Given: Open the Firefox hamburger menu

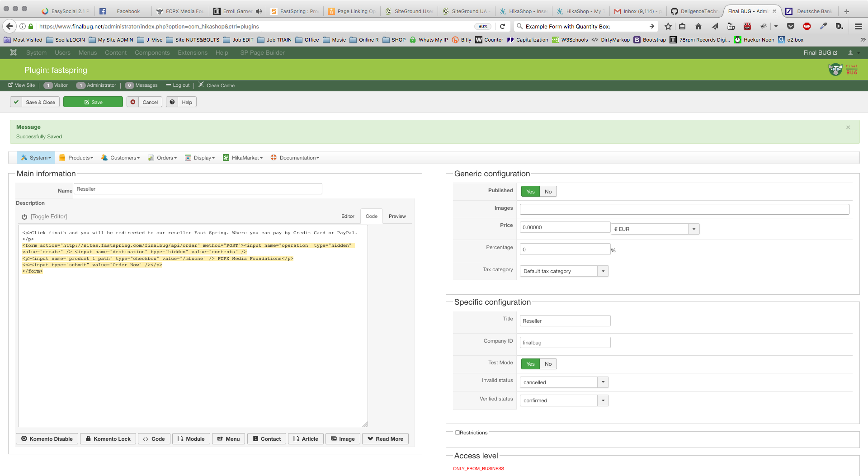Looking at the screenshot, I should pyautogui.click(x=859, y=26).
